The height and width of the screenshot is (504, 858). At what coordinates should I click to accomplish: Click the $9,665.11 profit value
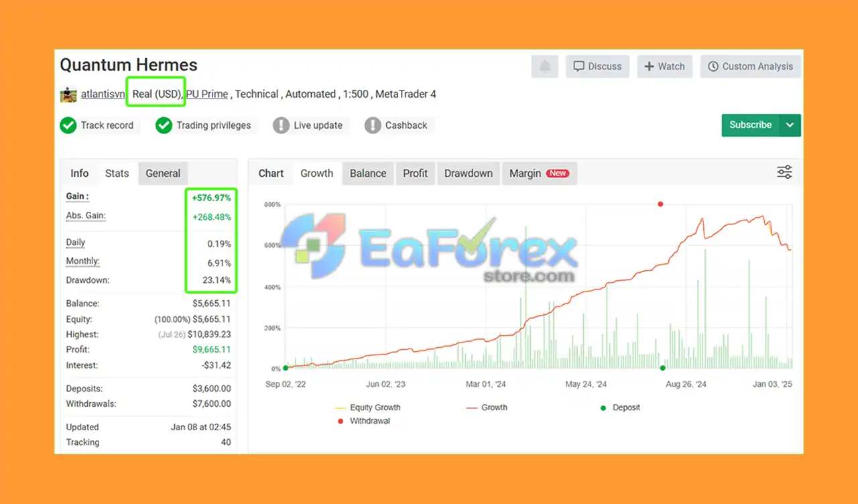pyautogui.click(x=212, y=349)
